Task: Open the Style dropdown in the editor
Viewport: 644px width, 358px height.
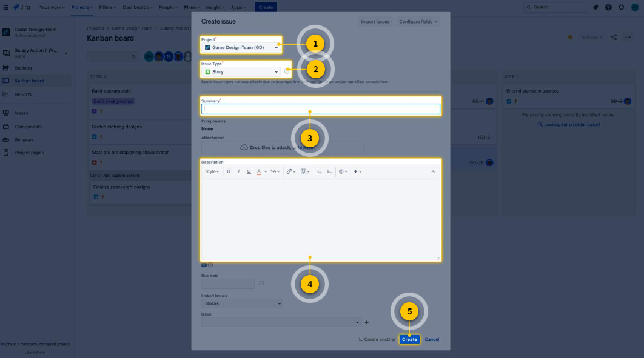Action: pos(212,171)
